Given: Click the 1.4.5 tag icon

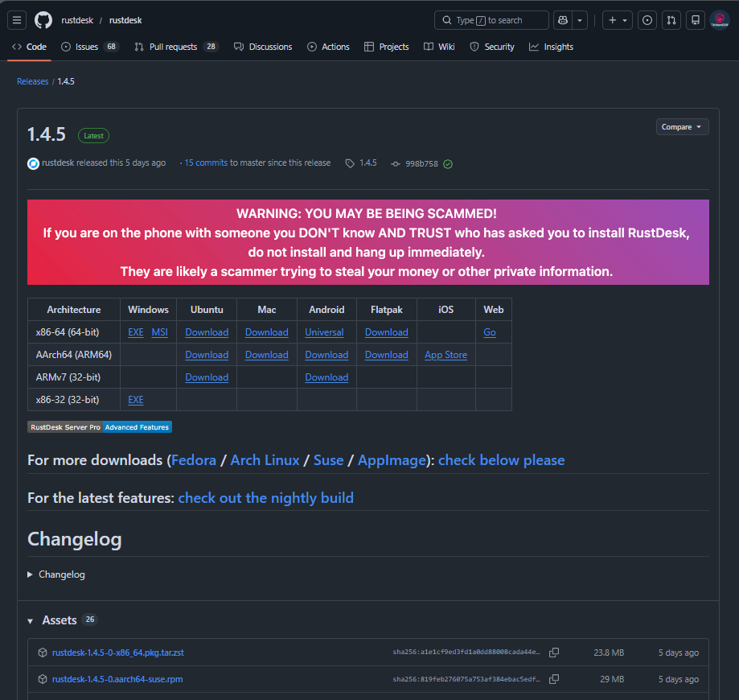Looking at the screenshot, I should click(350, 163).
